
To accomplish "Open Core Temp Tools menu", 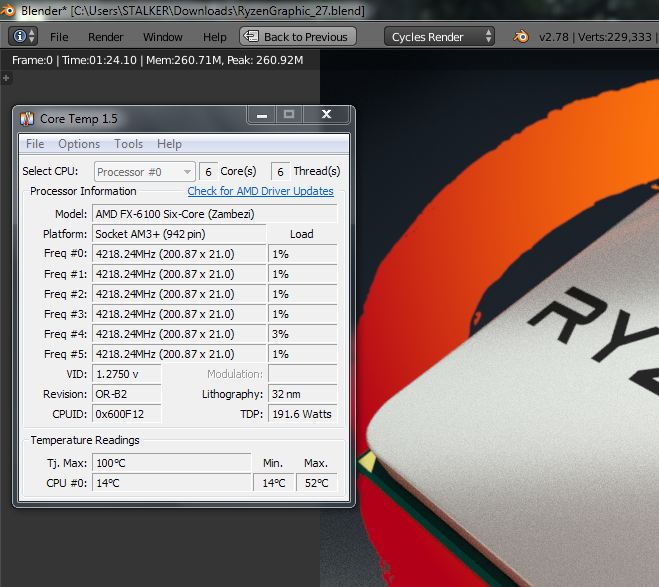I will tap(129, 144).
